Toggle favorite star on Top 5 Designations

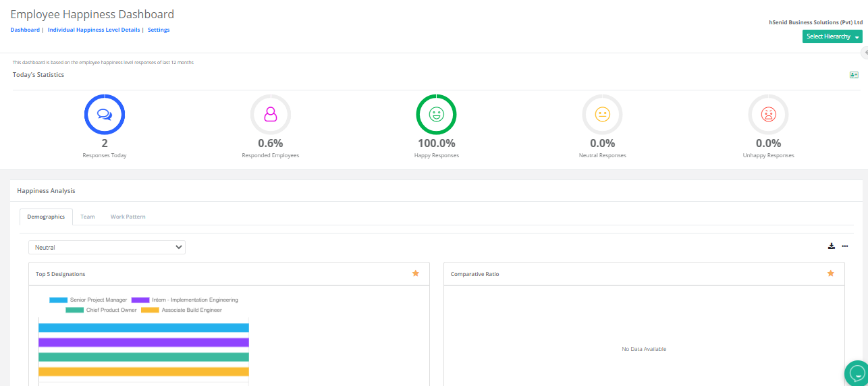(416, 273)
